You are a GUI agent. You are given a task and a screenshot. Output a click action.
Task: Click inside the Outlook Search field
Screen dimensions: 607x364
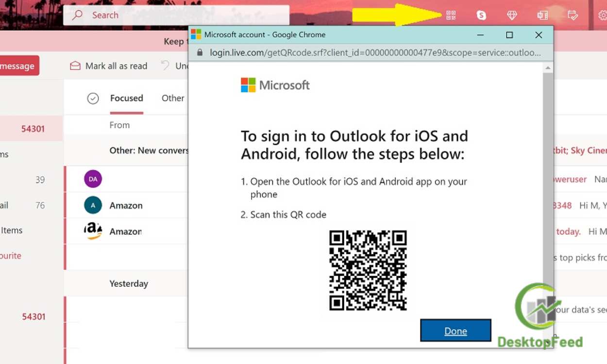(x=176, y=15)
